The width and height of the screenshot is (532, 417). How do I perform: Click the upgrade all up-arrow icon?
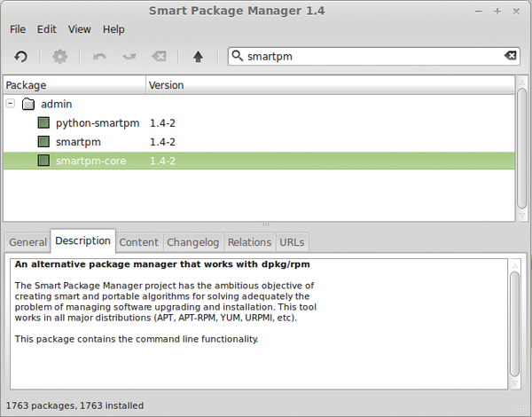pyautogui.click(x=198, y=56)
